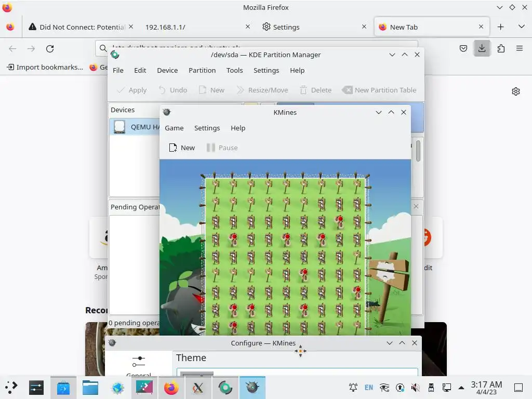Open the Help menu in KMines
Image resolution: width=532 pixels, height=399 pixels.
pyautogui.click(x=238, y=128)
